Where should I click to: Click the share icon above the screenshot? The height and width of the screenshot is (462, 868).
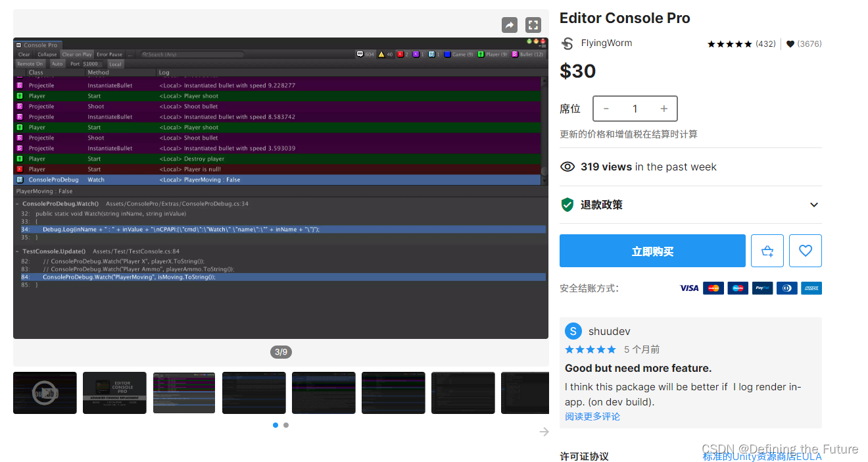coord(509,24)
